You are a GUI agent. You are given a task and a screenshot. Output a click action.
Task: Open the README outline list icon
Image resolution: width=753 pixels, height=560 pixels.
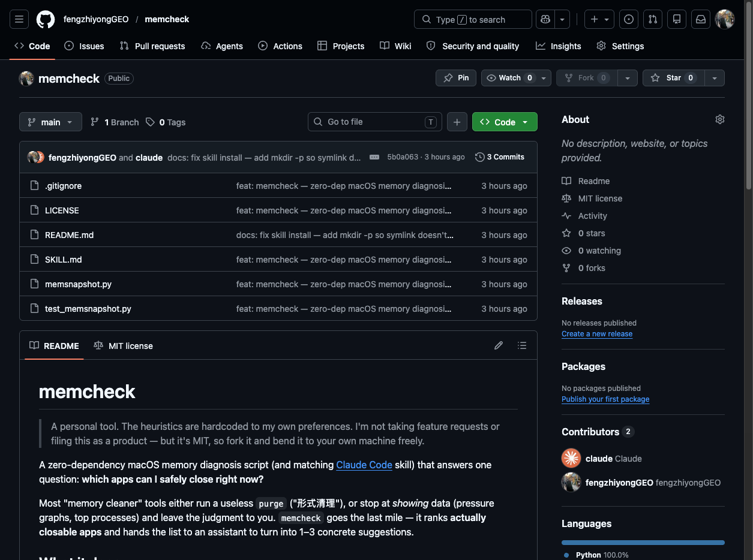522,345
